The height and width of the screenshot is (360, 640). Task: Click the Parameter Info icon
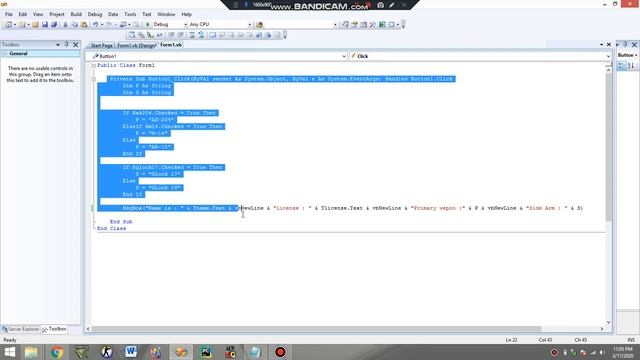pos(141,35)
